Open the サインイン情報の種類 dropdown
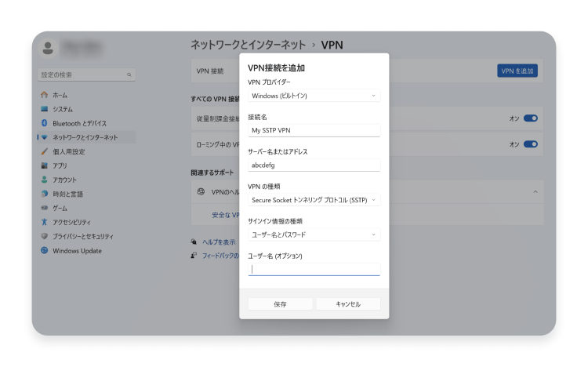Image resolution: width=588 pixels, height=367 pixels. tap(314, 234)
